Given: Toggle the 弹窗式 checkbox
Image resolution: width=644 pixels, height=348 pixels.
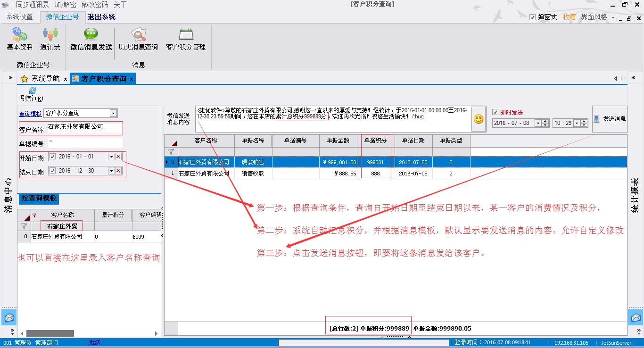Looking at the screenshot, I should coord(532,17).
